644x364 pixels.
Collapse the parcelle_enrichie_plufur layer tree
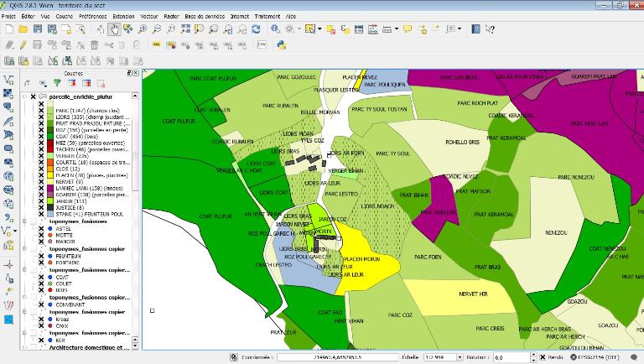pyautogui.click(x=24, y=97)
